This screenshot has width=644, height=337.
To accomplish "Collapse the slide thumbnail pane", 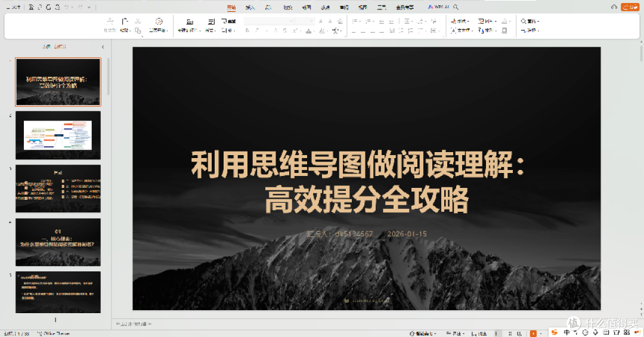I will pos(103,47).
